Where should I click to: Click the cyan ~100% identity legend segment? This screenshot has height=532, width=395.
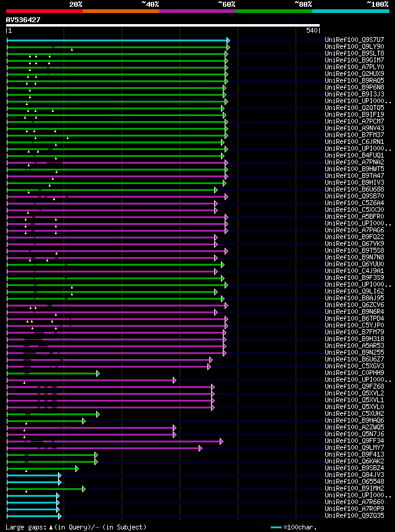tap(351, 11)
